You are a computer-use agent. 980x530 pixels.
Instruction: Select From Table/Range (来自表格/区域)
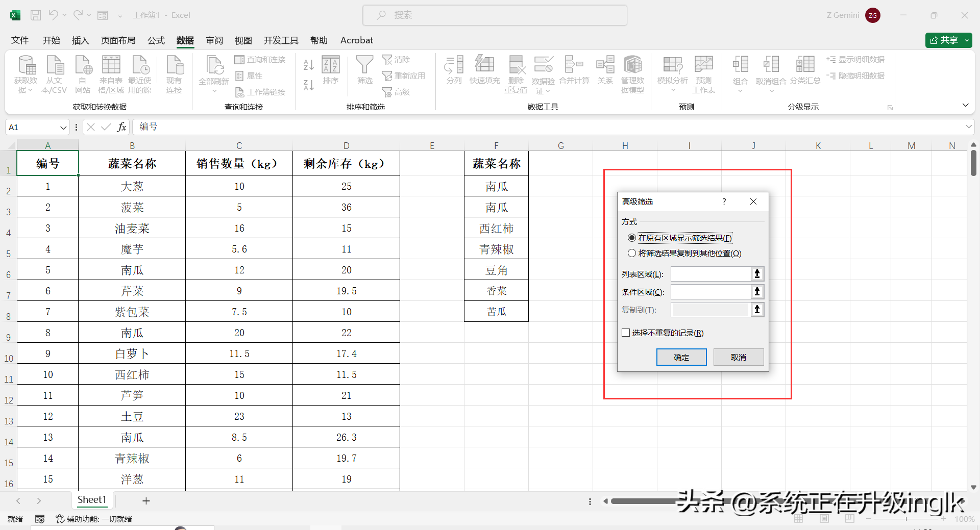pyautogui.click(x=111, y=74)
